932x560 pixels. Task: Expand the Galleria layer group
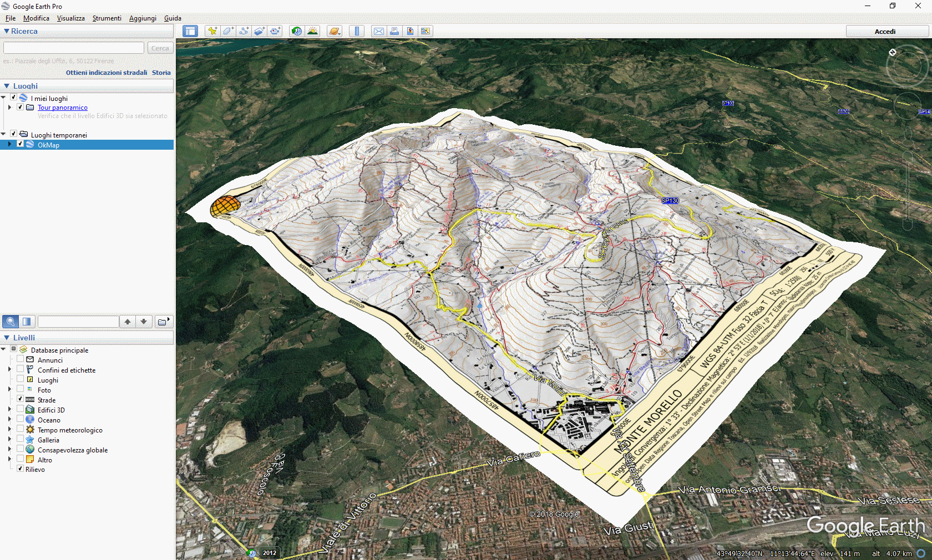[x=9, y=439]
